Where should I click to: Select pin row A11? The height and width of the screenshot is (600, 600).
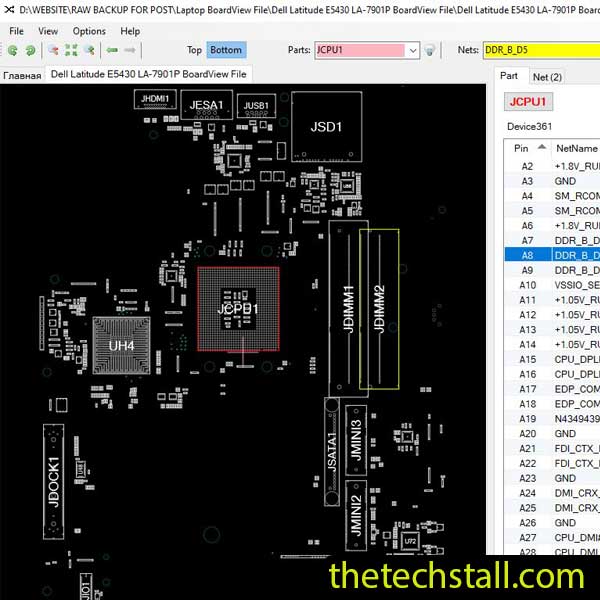pos(552,300)
